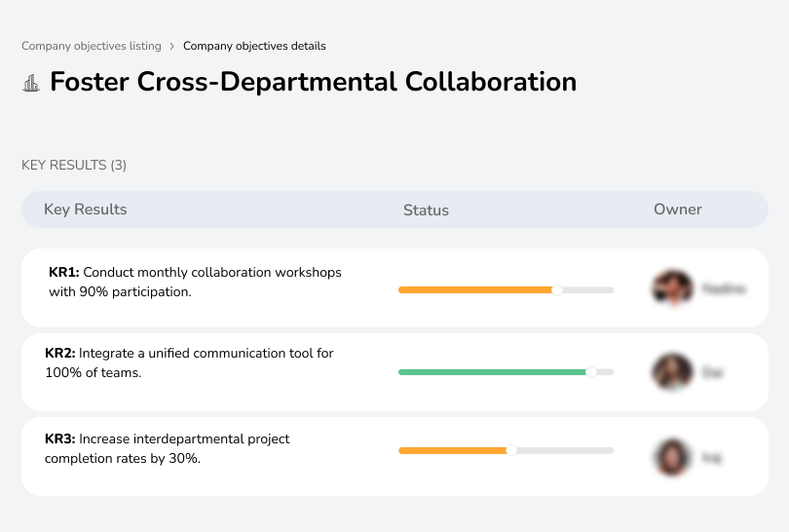Click the KR2 owner avatar
Image resolution: width=789 pixels, height=532 pixels.
pos(673,372)
